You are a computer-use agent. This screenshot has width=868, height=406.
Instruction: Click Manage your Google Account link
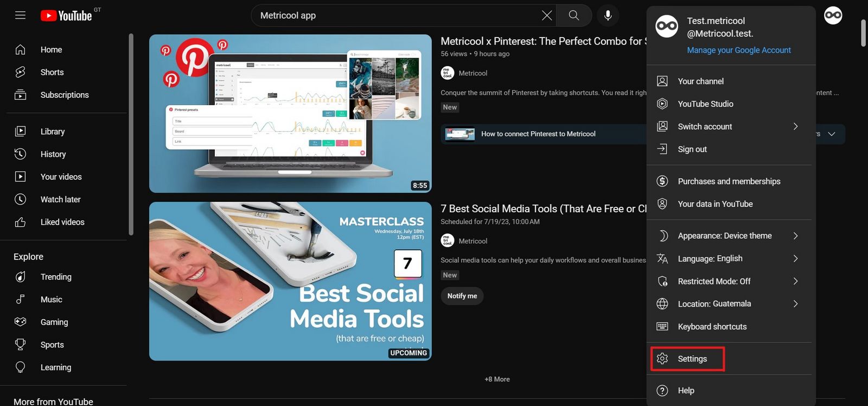coord(739,50)
